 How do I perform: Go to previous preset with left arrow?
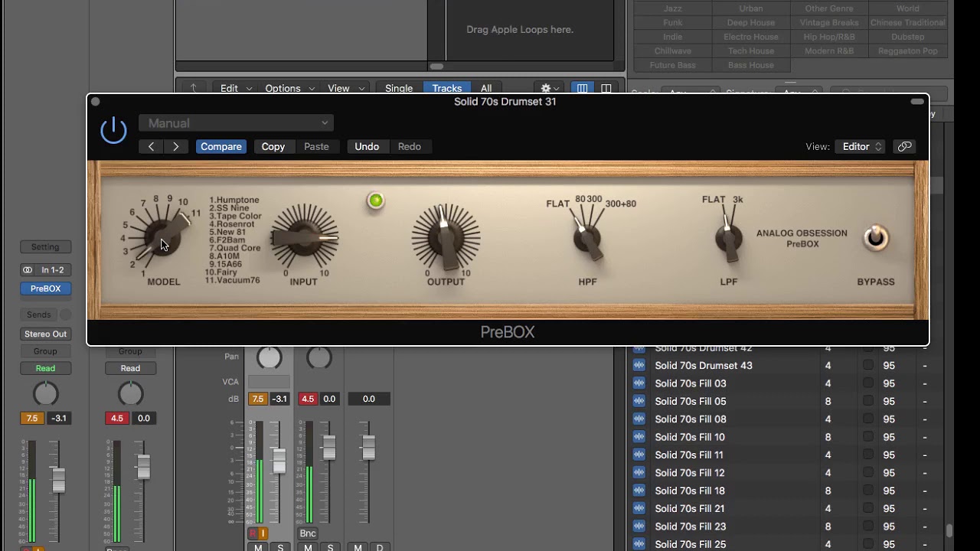[151, 146]
